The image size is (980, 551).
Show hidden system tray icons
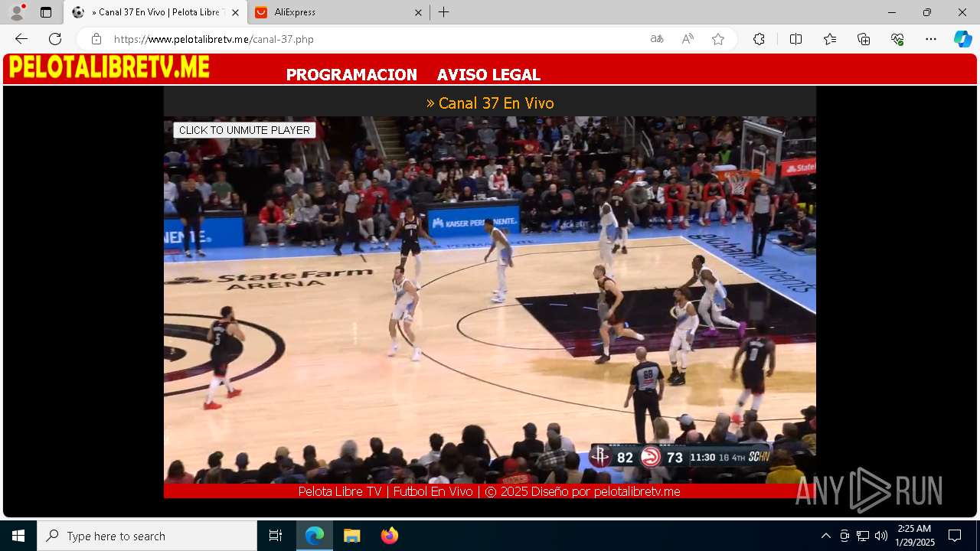tap(825, 536)
